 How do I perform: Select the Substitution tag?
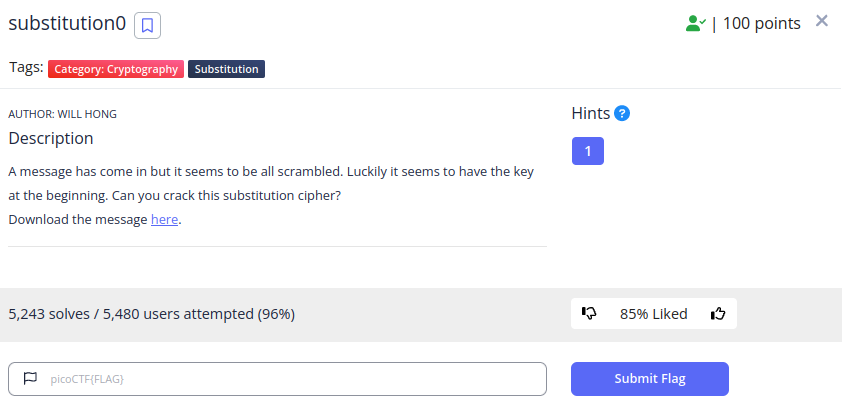click(x=227, y=69)
